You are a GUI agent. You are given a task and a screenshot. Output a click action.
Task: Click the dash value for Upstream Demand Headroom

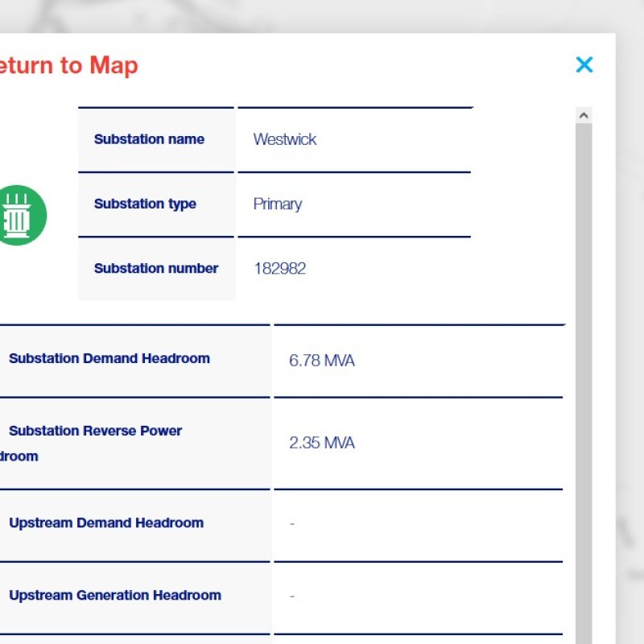[292, 524]
